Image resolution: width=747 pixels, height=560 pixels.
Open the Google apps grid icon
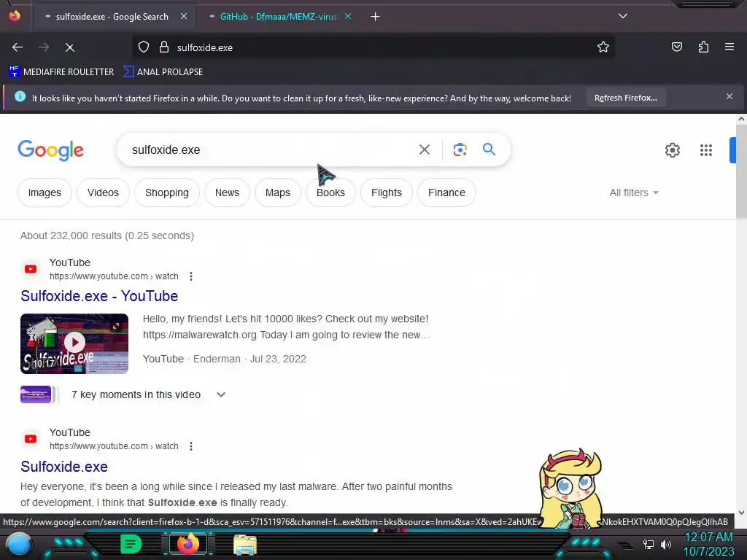pos(706,150)
